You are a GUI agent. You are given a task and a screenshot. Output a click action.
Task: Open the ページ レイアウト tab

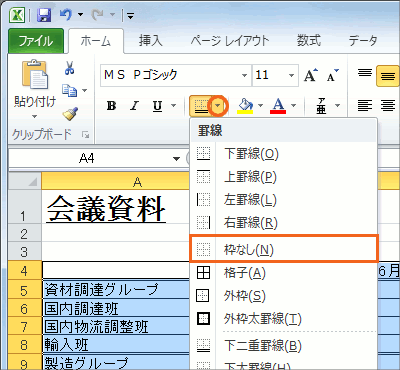pos(230,41)
